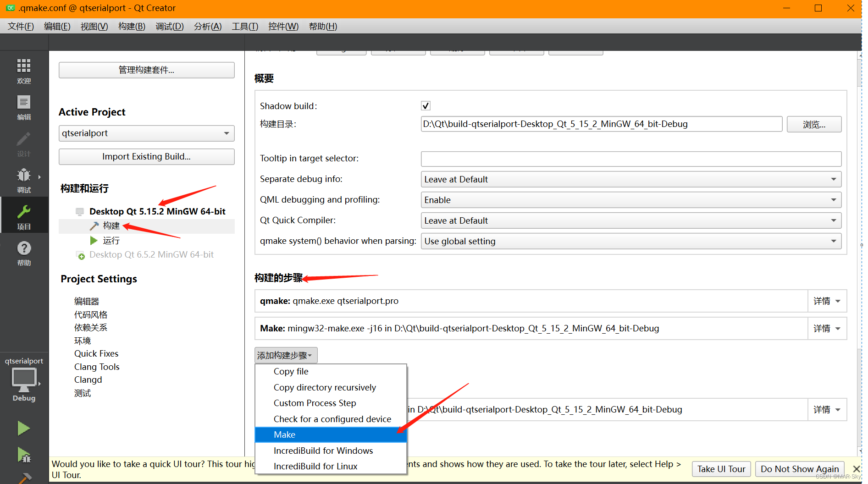
Task: Select the 运行 run settings item
Action: click(111, 241)
